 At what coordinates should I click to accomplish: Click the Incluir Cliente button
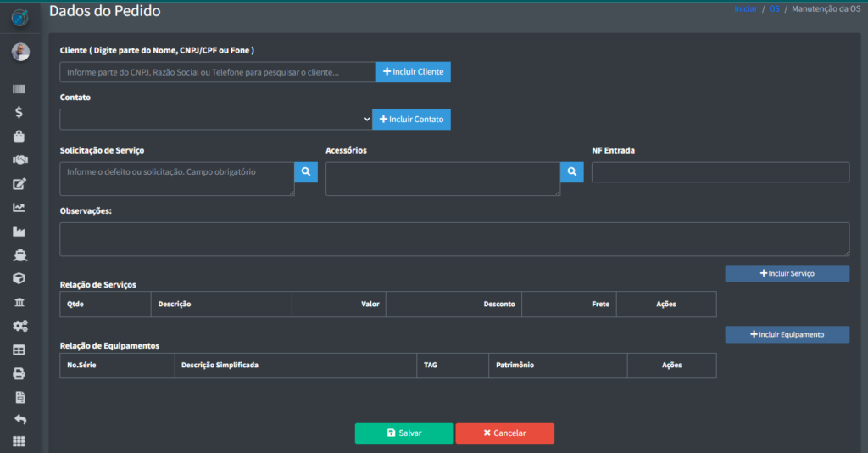413,72
